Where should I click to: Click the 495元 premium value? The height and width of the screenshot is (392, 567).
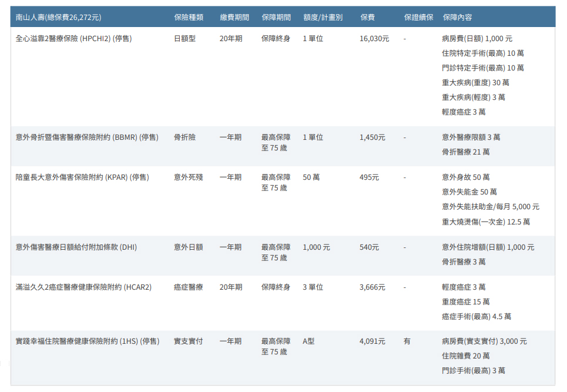[x=369, y=177]
